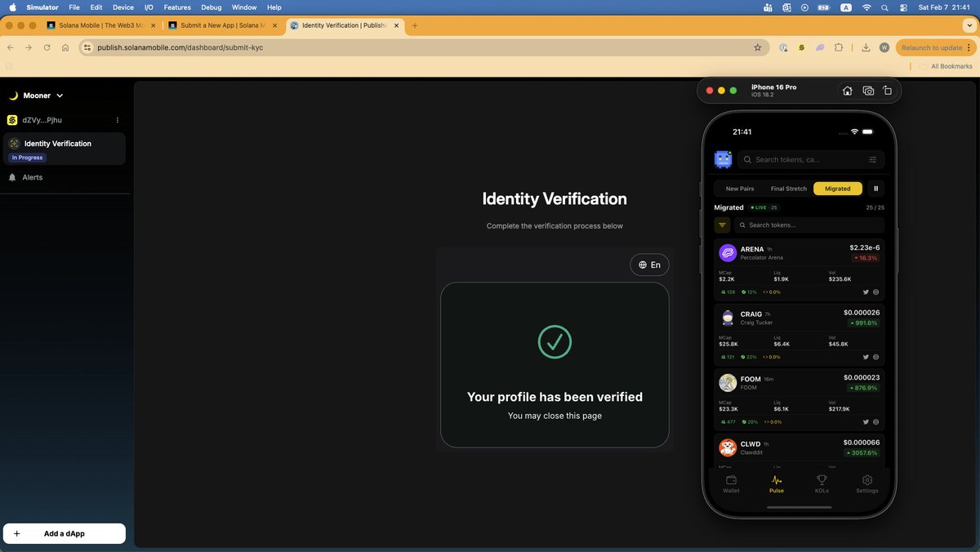Screen dimensions: 980x552
Task: Select the dZVy...Pjhu wallet entry
Action: pyautogui.click(x=42, y=120)
